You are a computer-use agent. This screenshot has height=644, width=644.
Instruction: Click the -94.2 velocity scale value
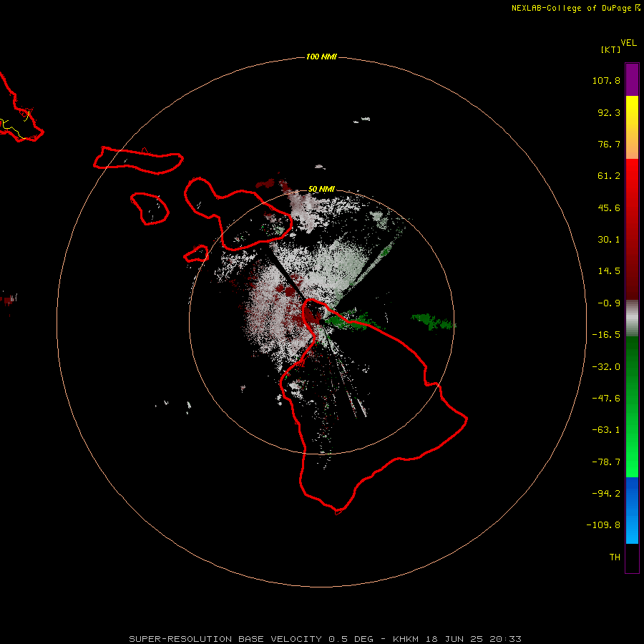click(x=606, y=494)
